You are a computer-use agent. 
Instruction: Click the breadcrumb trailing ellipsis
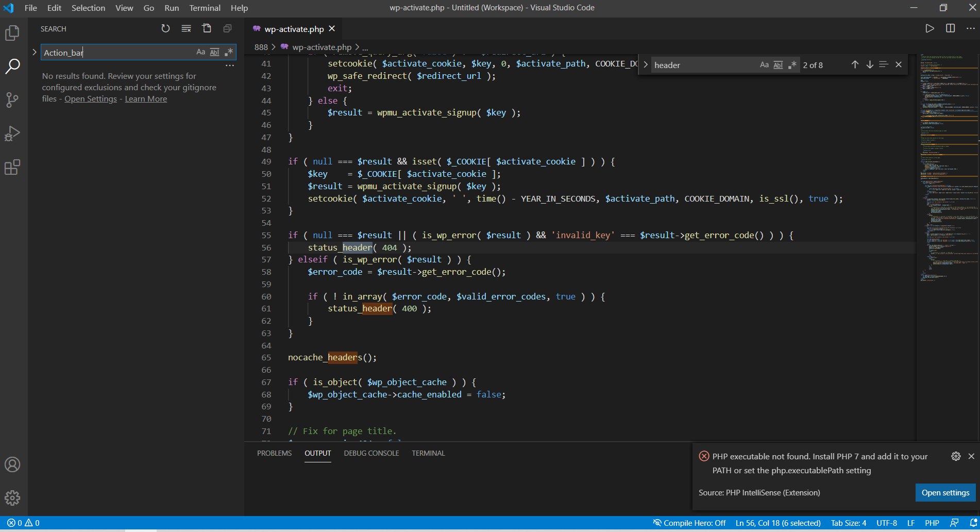tap(365, 47)
